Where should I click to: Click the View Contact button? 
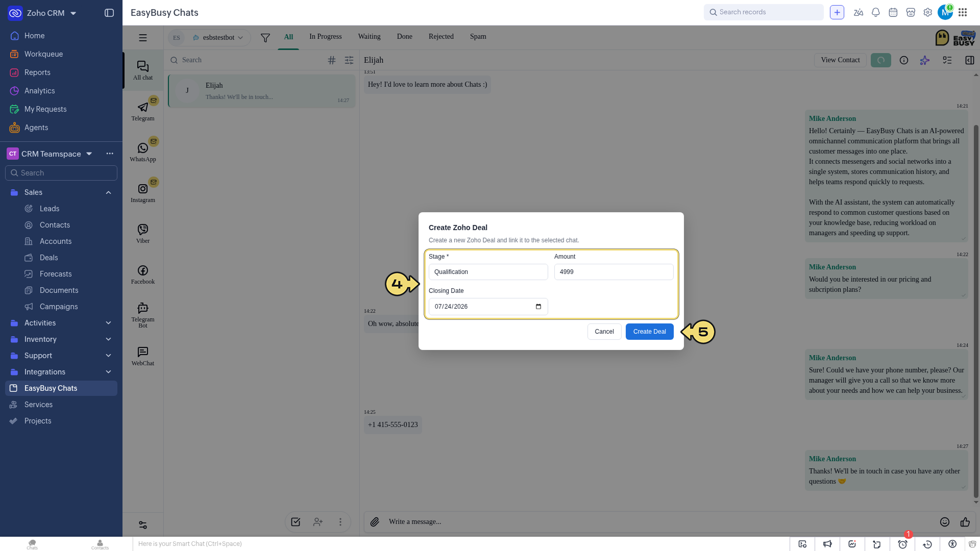coord(841,60)
